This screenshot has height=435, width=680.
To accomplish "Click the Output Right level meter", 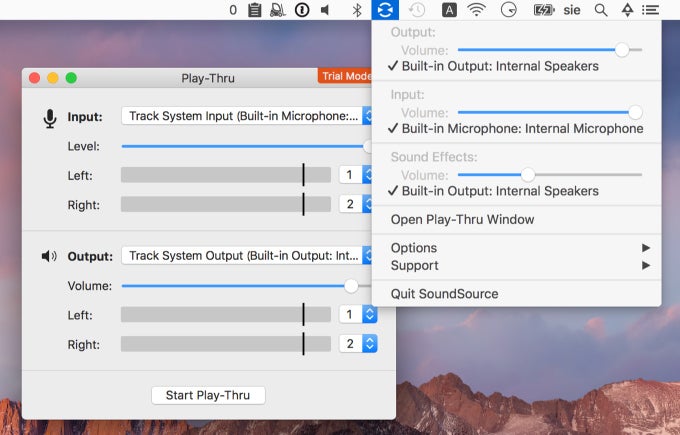I will 226,344.
